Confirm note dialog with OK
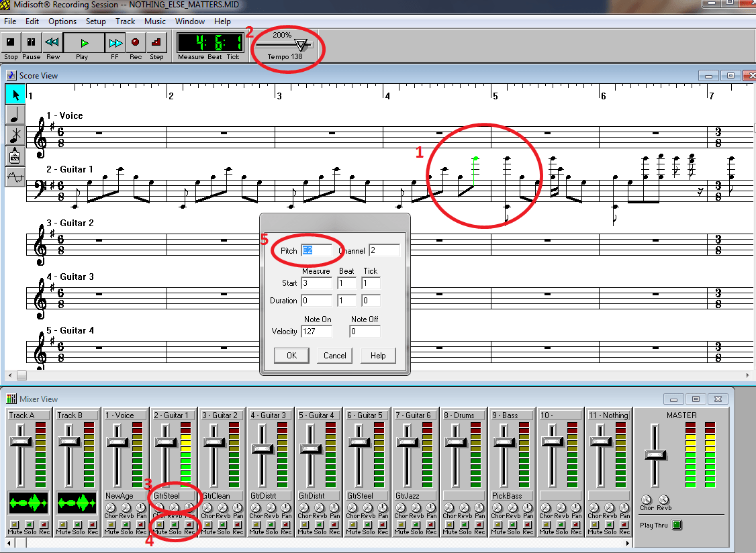The image size is (756, 553). pyautogui.click(x=291, y=355)
